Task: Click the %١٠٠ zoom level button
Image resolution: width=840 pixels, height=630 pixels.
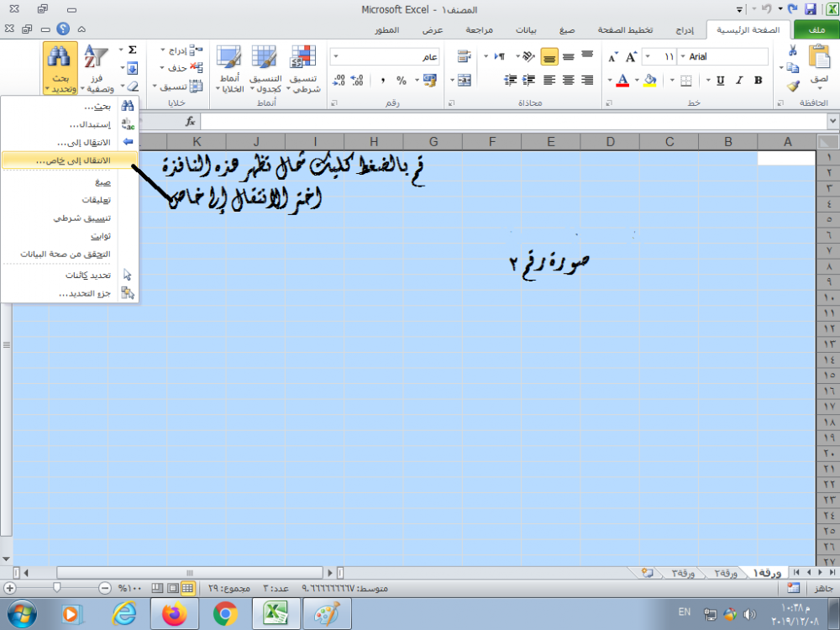Action: (129, 588)
